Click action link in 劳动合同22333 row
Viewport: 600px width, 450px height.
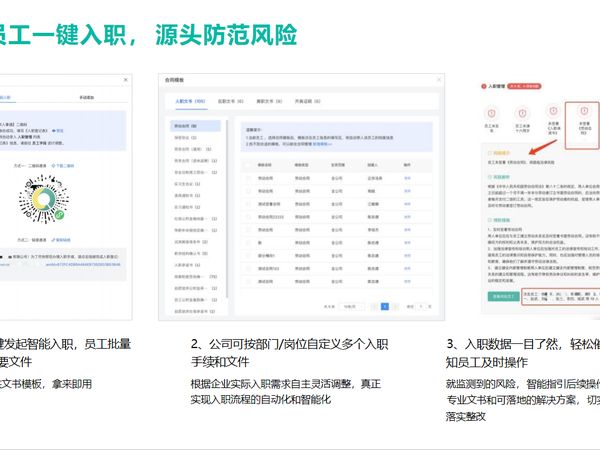click(x=407, y=217)
